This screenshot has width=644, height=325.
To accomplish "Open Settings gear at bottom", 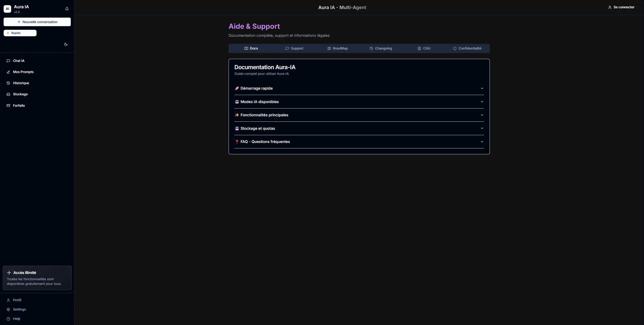I will coord(19,309).
